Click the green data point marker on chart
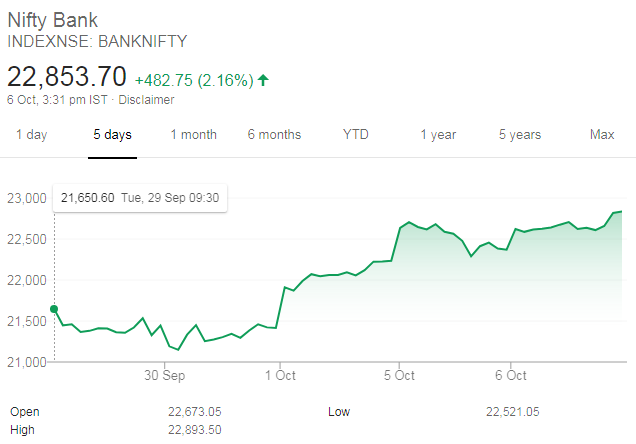 [54, 309]
